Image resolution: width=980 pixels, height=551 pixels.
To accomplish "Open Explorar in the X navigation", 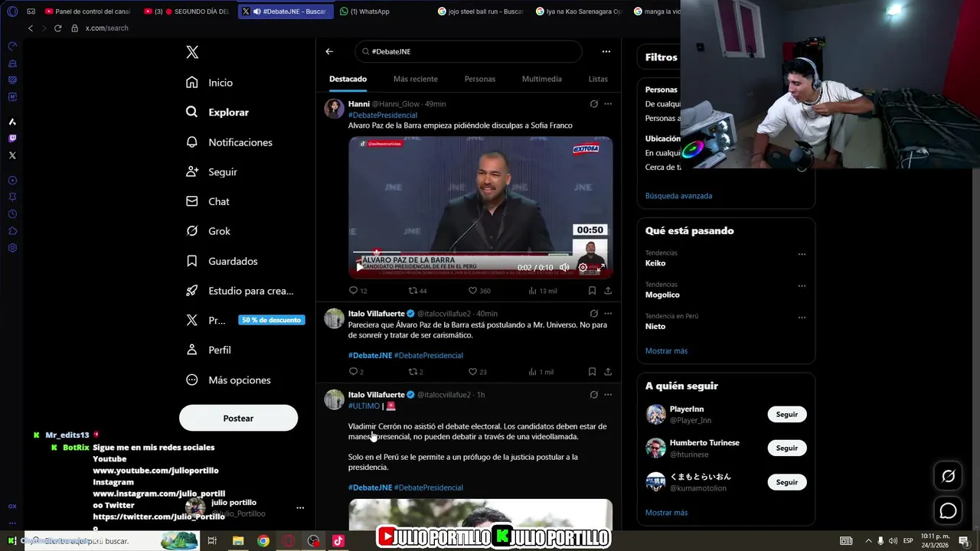I will [x=217, y=112].
